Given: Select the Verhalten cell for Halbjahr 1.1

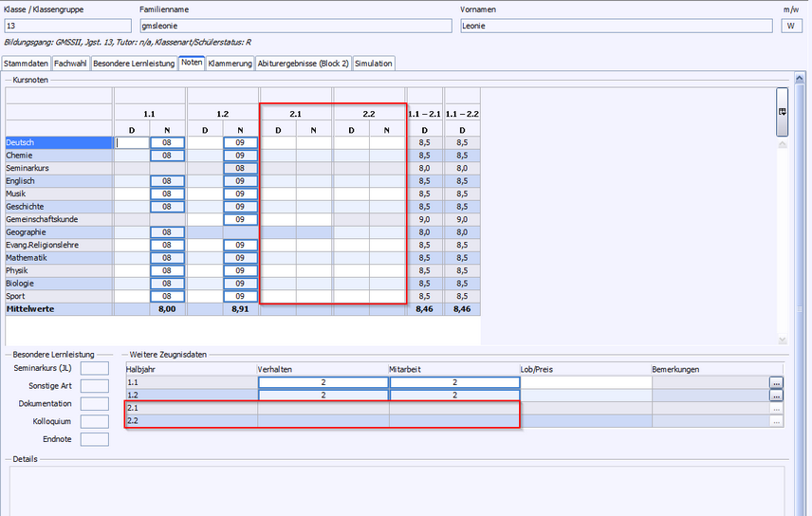Looking at the screenshot, I should [x=323, y=382].
